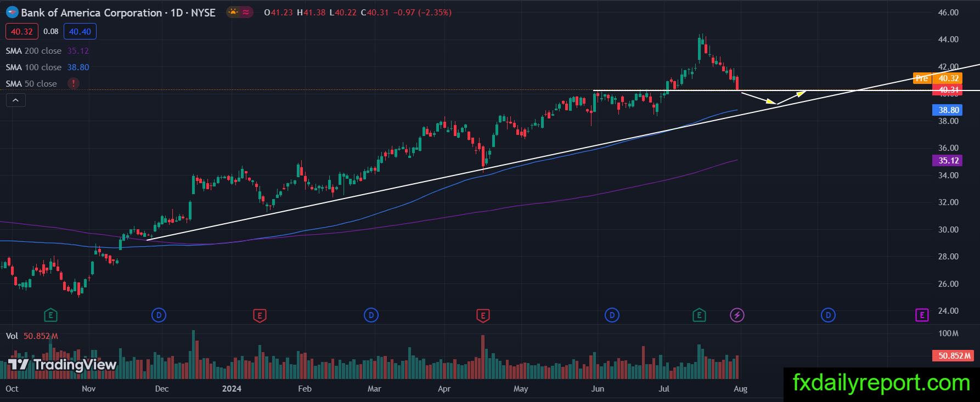Click the Feb label on the time axis
The width and height of the screenshot is (980, 402).
pyautogui.click(x=305, y=389)
